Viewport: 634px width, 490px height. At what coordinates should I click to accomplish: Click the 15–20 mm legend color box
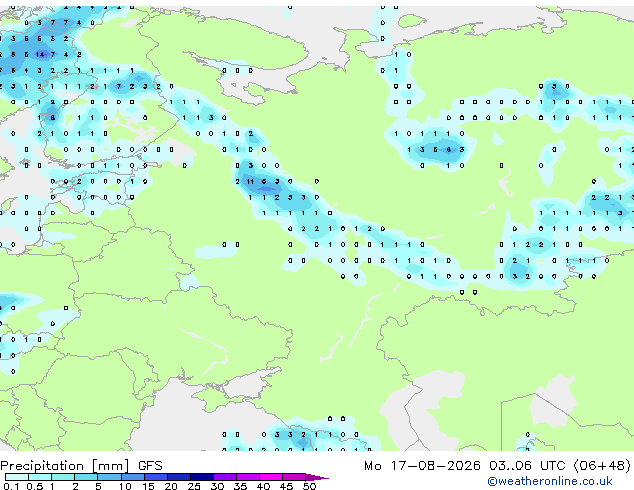(x=155, y=477)
